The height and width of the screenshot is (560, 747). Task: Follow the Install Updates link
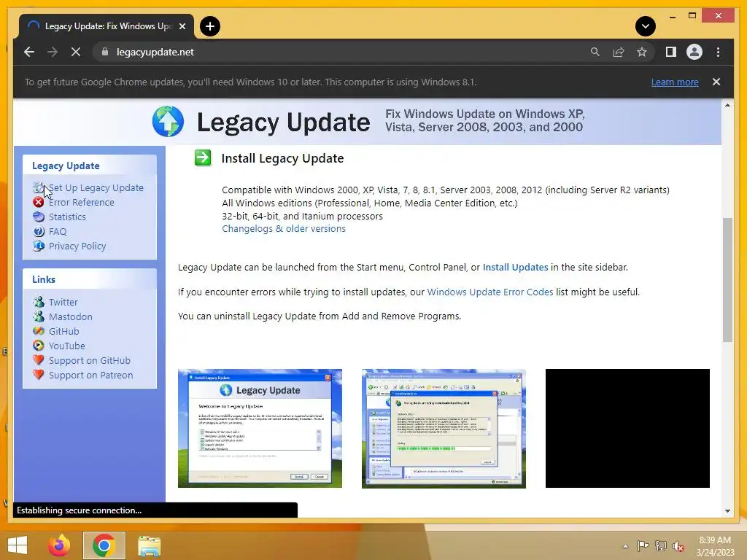click(x=516, y=267)
